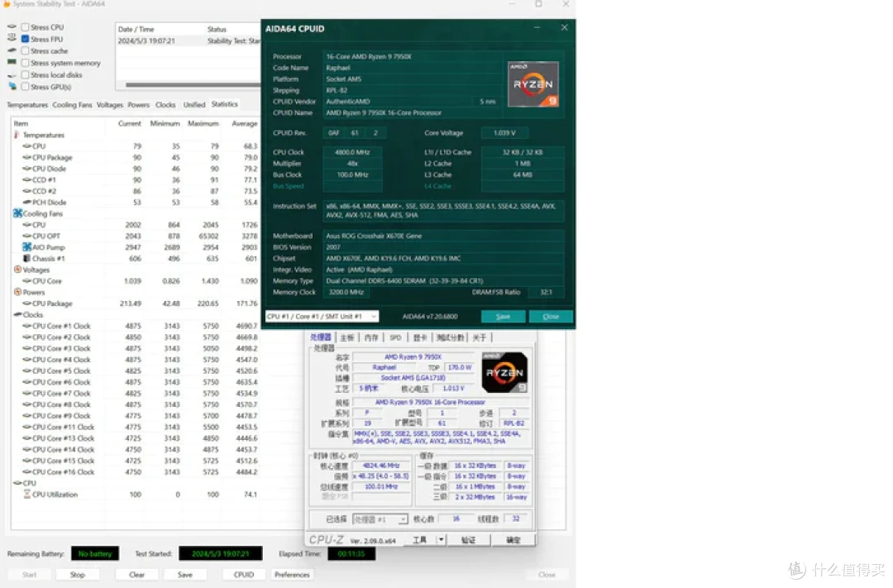
Task: Click the Chassis #1 case icon
Action: (26, 258)
